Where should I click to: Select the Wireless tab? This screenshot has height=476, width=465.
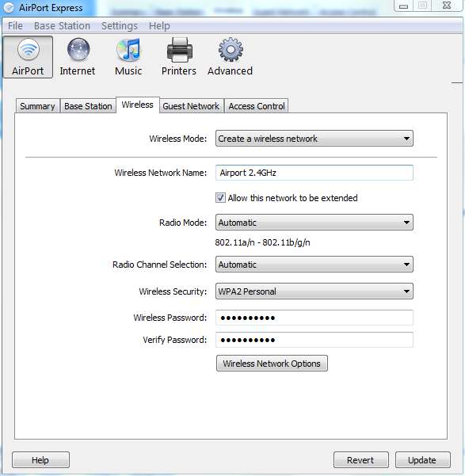(138, 105)
